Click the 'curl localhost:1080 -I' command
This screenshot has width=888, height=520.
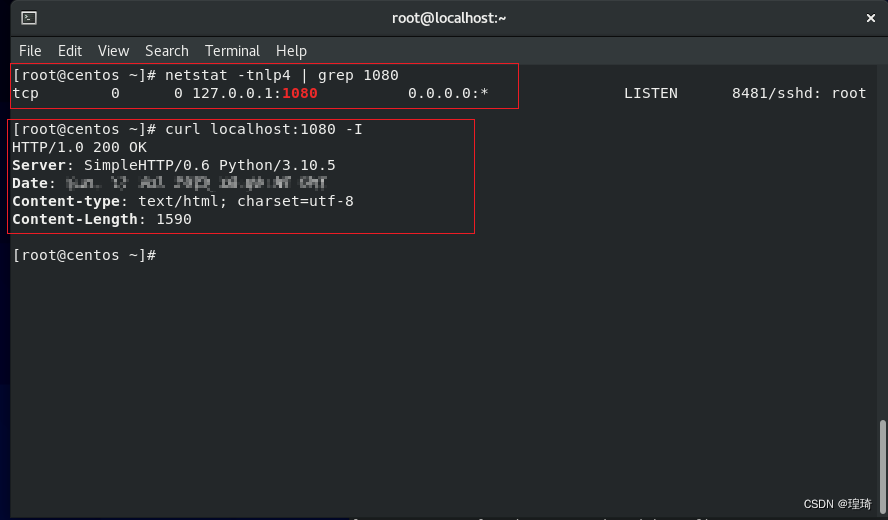pos(263,129)
